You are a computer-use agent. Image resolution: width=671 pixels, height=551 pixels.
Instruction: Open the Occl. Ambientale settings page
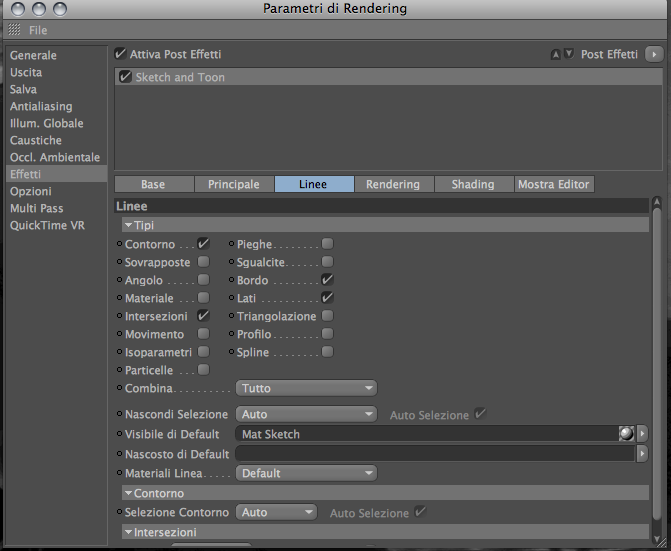point(56,157)
